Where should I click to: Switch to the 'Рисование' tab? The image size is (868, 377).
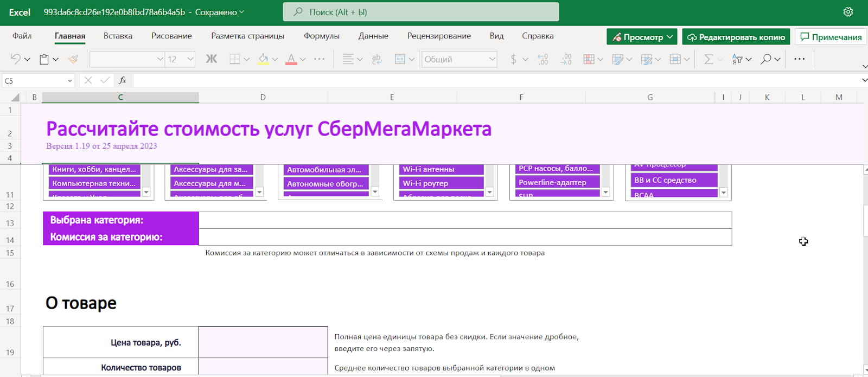[x=171, y=36]
